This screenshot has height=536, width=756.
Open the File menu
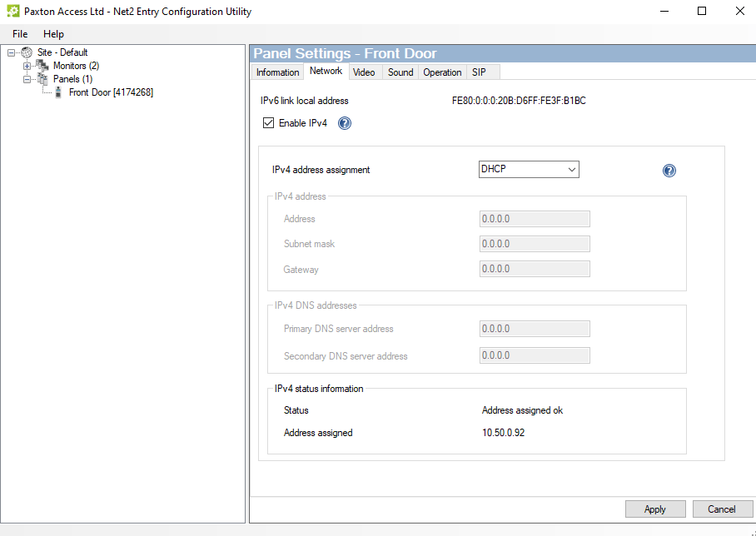20,34
